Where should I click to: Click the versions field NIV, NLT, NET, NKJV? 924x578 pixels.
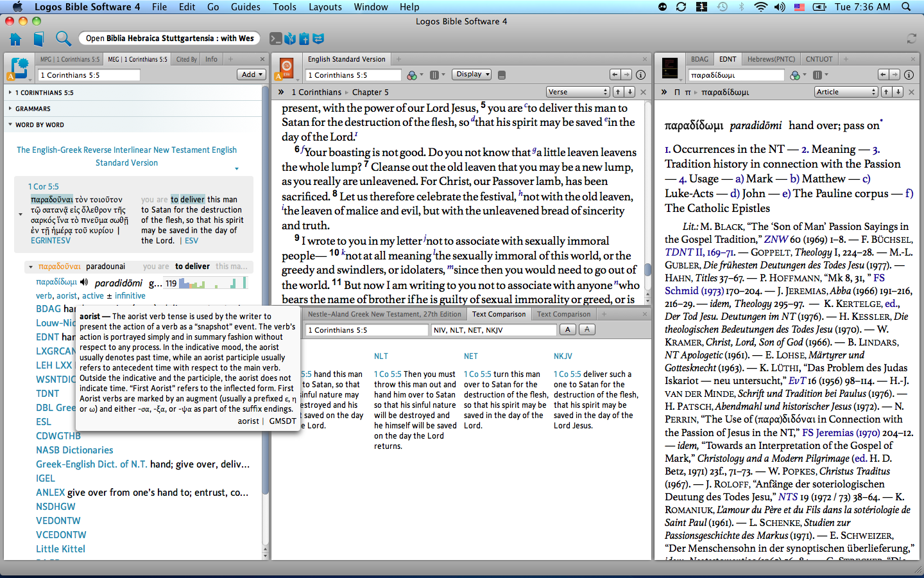(x=494, y=330)
